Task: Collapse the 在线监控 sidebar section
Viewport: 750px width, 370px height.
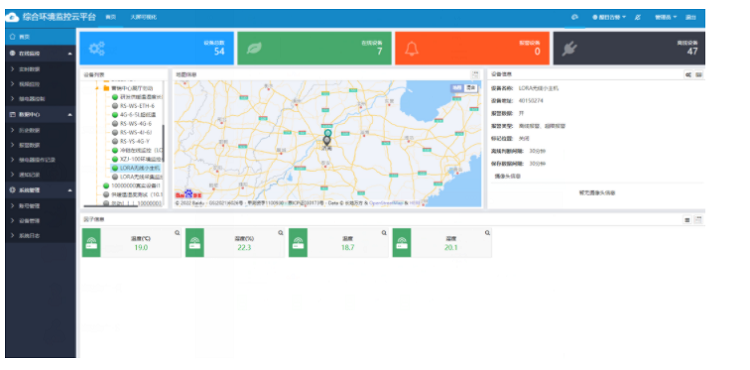Action: 41,54
